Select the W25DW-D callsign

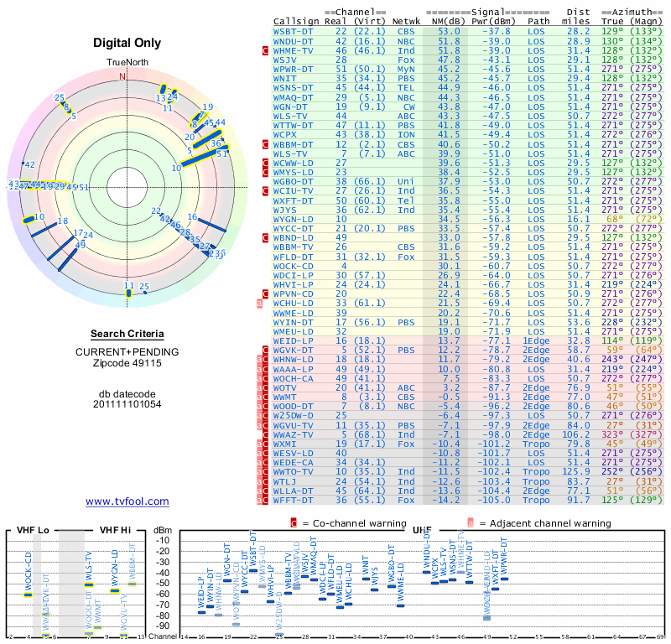[x=293, y=416]
